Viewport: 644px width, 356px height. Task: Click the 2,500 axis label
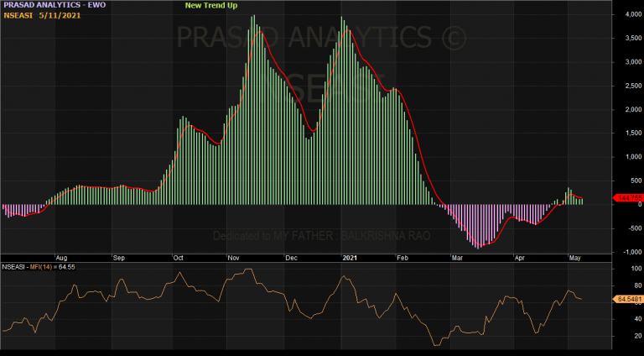[633, 86]
